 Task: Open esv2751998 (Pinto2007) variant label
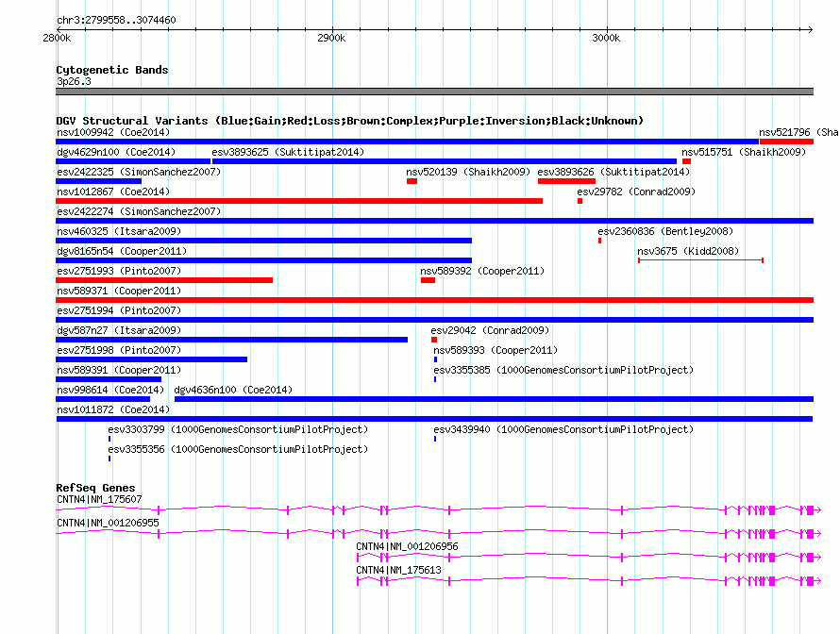(x=119, y=350)
